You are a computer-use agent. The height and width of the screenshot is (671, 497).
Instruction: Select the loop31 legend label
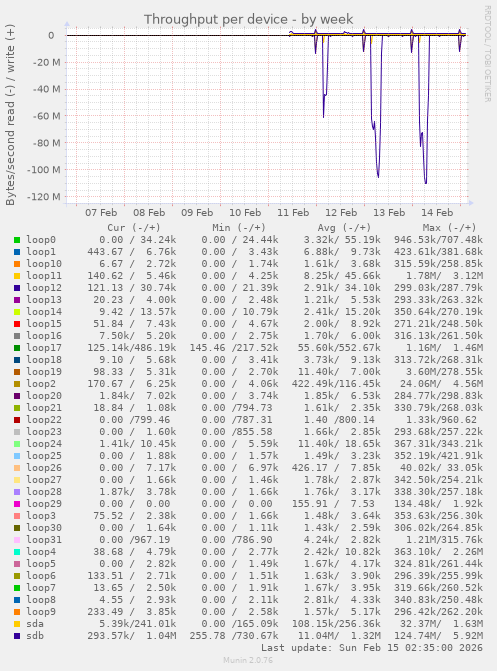44,540
